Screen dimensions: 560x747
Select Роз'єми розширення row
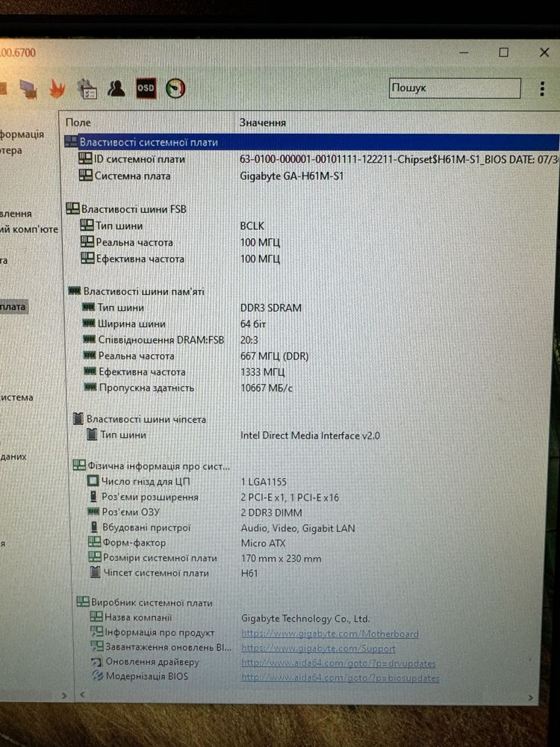pyautogui.click(x=214, y=498)
